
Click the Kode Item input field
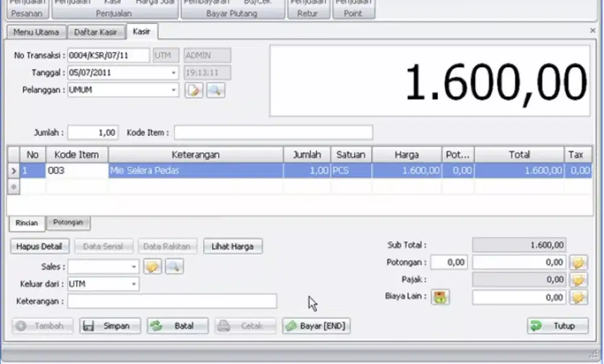click(273, 133)
